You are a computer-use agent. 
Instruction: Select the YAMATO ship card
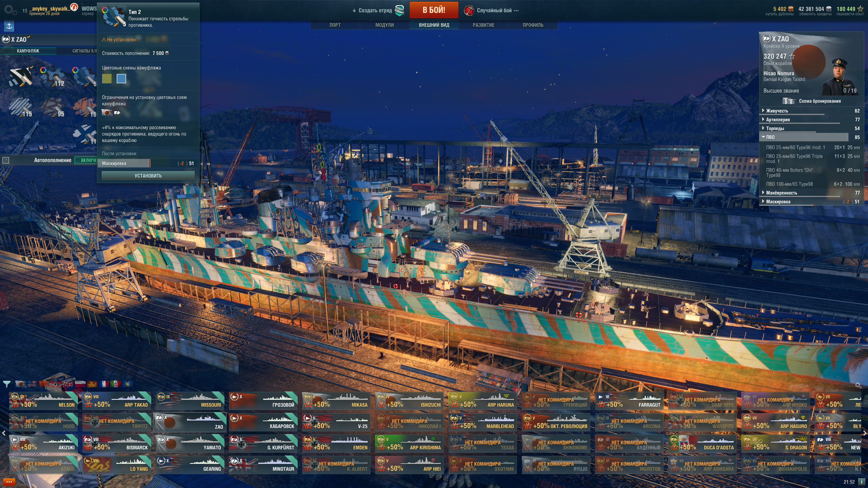point(190,443)
